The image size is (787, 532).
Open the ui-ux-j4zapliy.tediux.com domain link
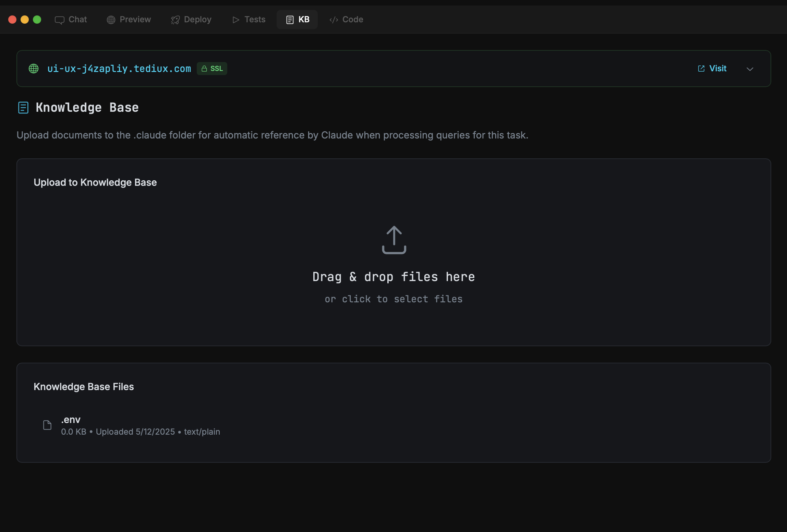(x=119, y=69)
